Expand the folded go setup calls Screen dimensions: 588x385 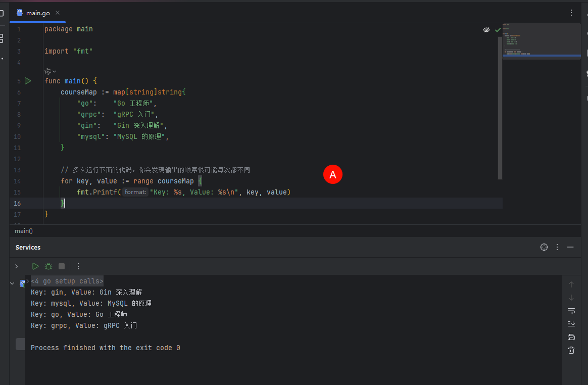point(28,281)
